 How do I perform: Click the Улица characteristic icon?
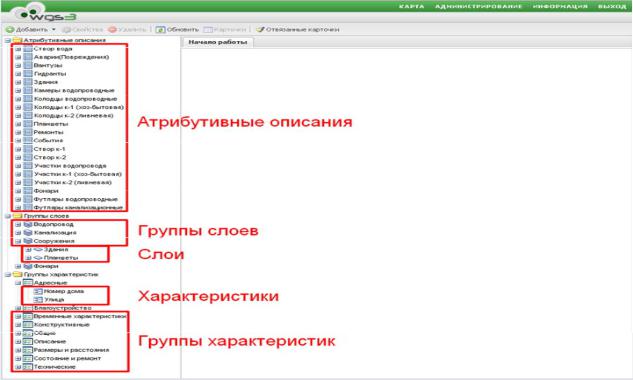click(38, 300)
